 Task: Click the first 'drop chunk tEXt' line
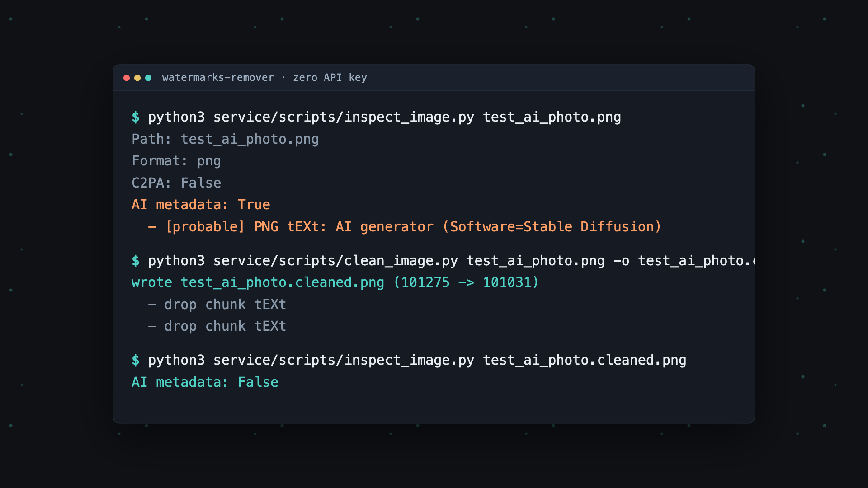pos(217,305)
